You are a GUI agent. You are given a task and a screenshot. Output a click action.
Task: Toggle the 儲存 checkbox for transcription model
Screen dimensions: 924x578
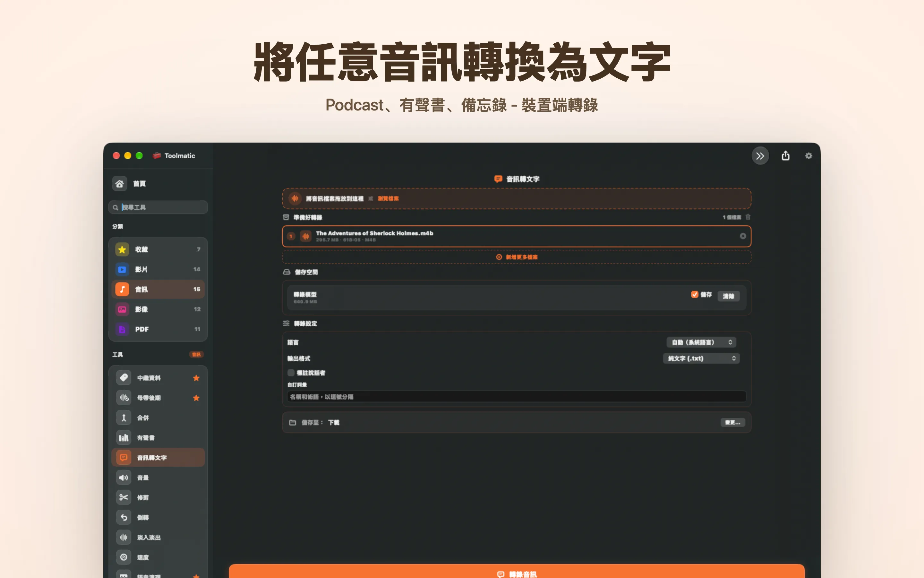point(695,294)
